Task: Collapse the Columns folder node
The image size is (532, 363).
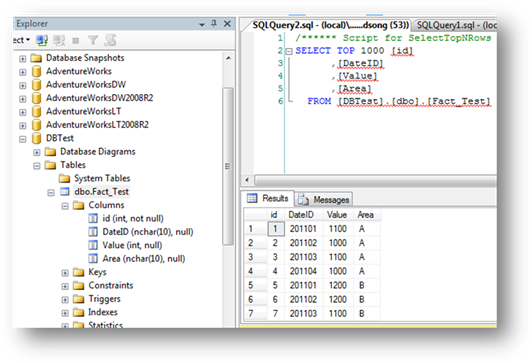Action: (x=65, y=206)
